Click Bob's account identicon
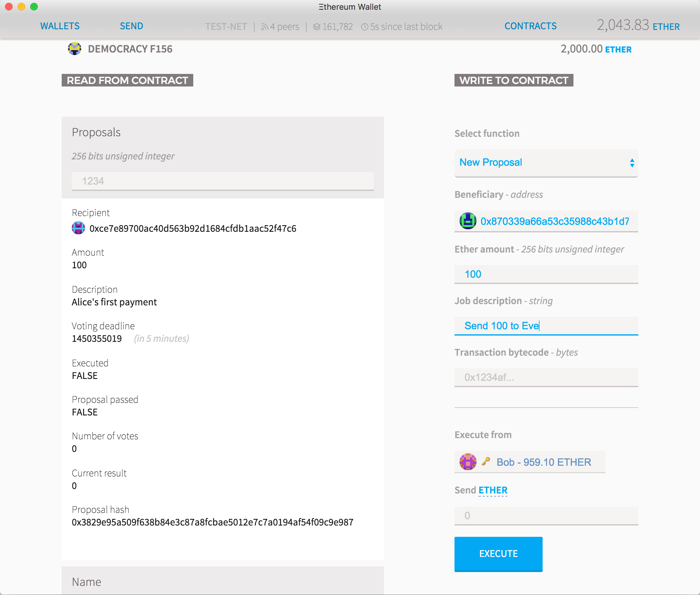700x595 pixels. tap(468, 462)
